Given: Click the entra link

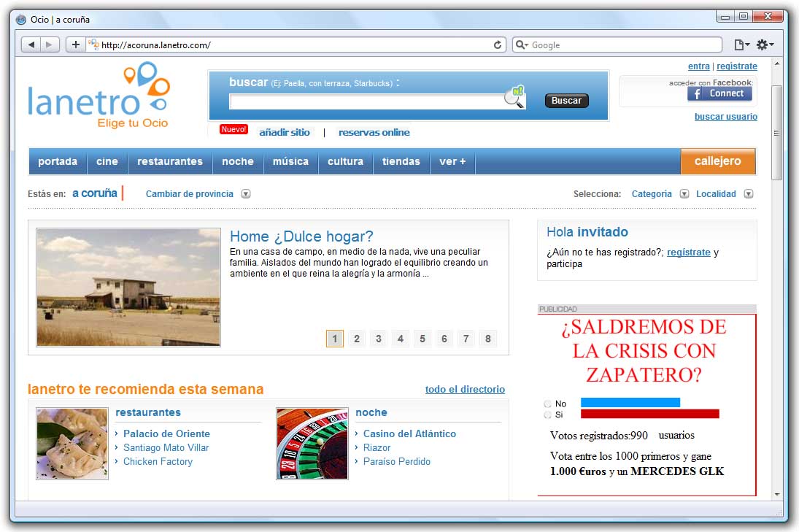Looking at the screenshot, I should coord(698,66).
